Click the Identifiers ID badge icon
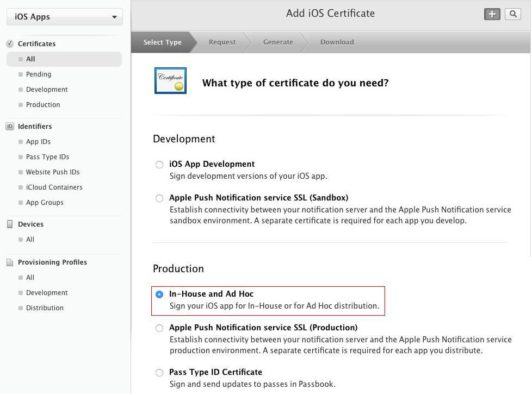532x395 pixels. 10,127
